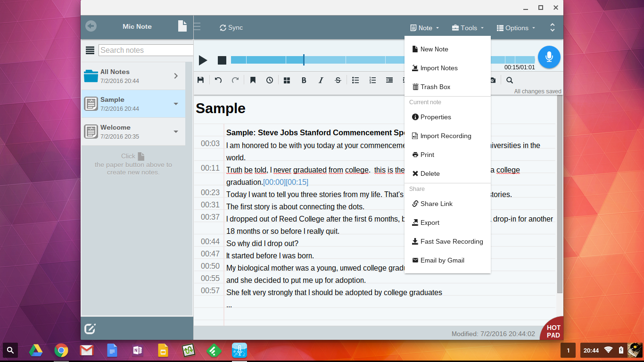Select Delete in the Note menu
Viewport: 644px width, 362px height.
point(447,173)
